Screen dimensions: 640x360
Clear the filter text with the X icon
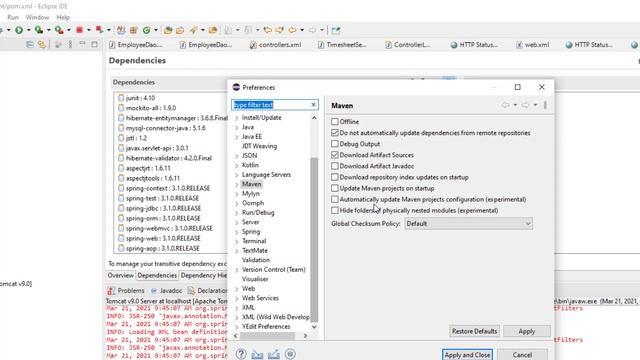[313, 105]
